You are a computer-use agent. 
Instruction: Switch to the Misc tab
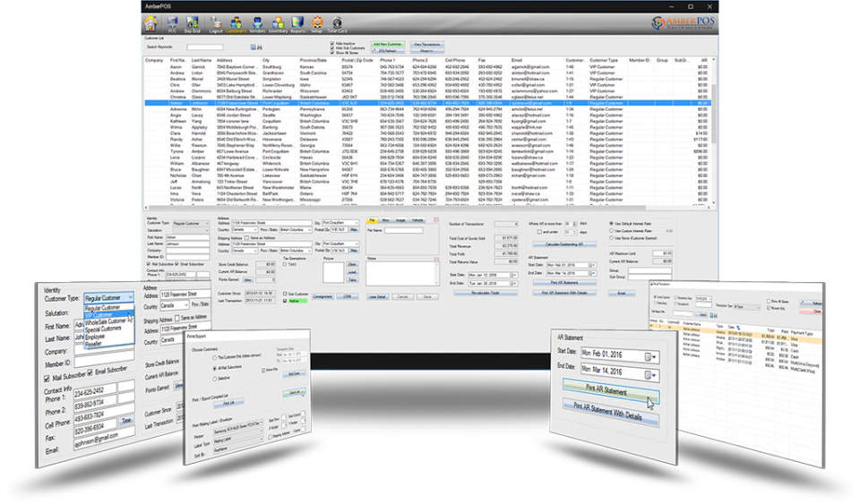(x=385, y=220)
